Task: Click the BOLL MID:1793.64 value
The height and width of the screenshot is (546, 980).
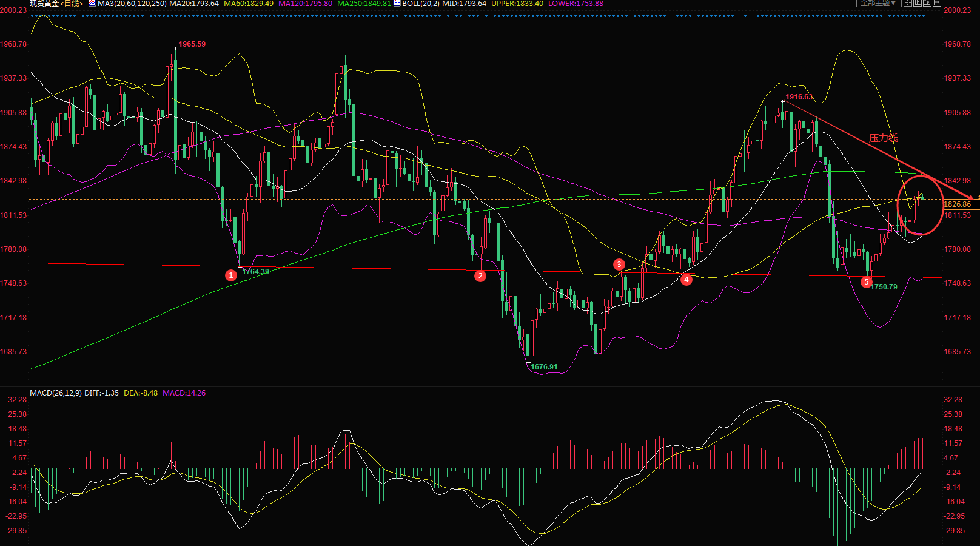Action: (x=464, y=4)
